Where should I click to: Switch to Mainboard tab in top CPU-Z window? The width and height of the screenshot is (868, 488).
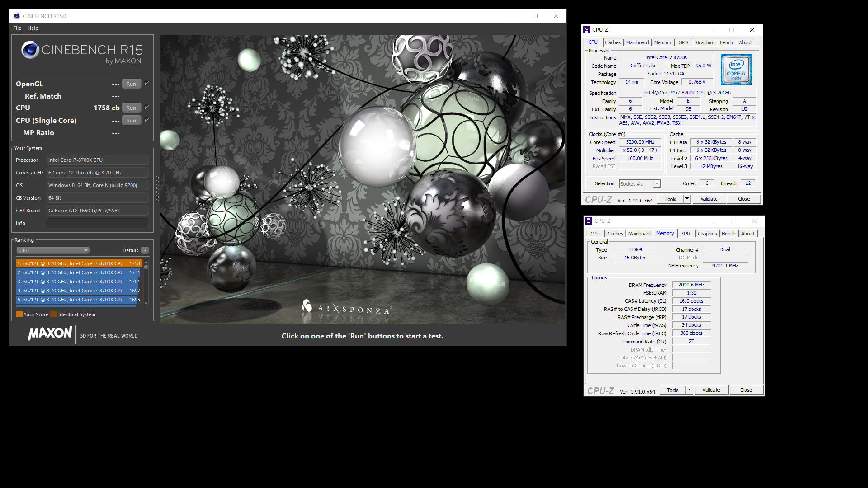tap(637, 42)
